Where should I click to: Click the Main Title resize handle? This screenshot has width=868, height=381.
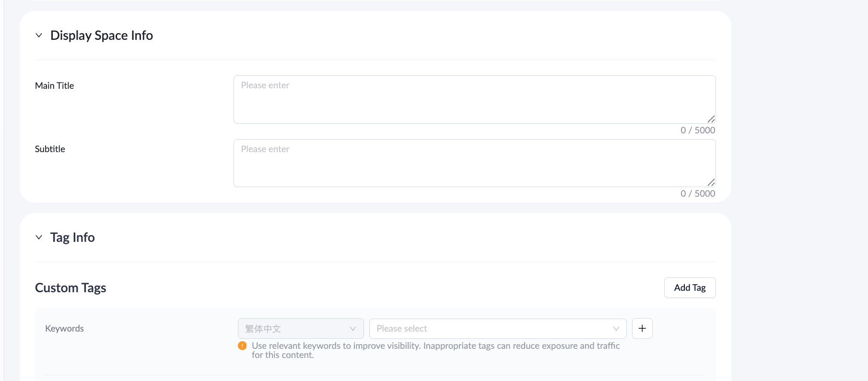click(711, 119)
